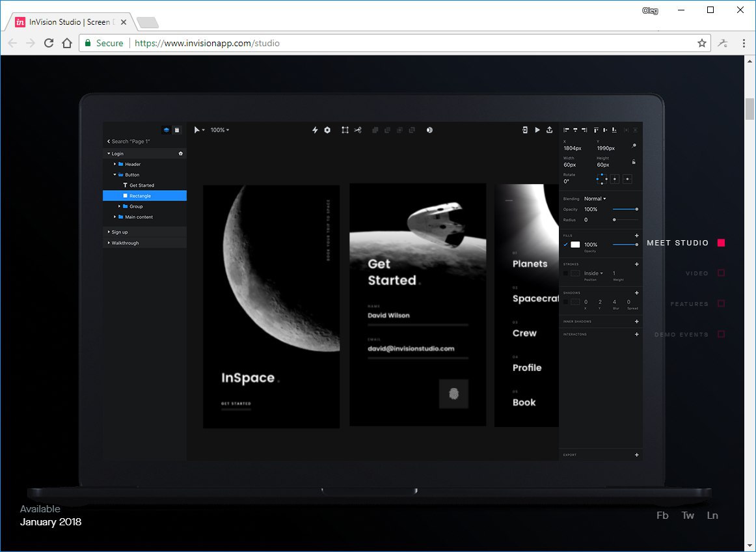Click the align right edges icon
The height and width of the screenshot is (552, 756).
584,130
